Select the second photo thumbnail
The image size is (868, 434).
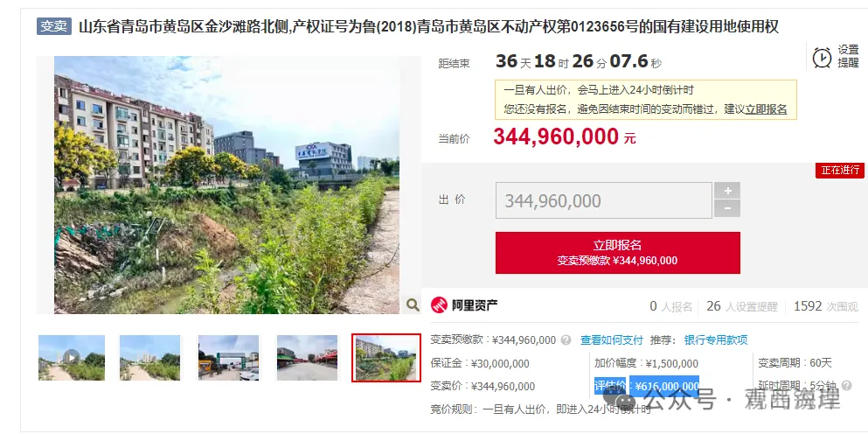pyautogui.click(x=149, y=358)
